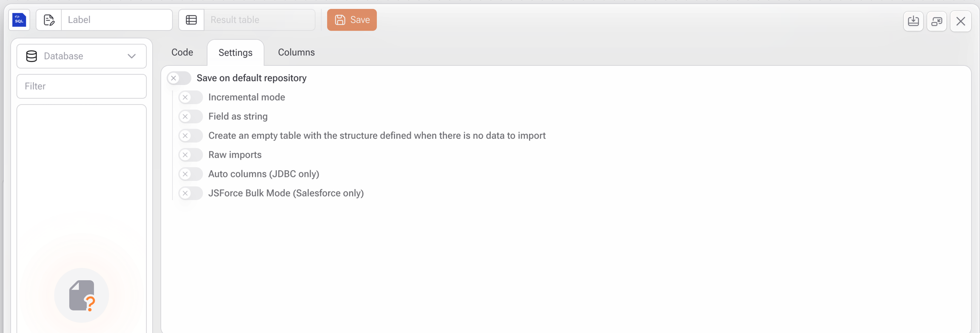Image resolution: width=980 pixels, height=333 pixels.
Task: Toggle Save on default repository
Action: coord(179,78)
